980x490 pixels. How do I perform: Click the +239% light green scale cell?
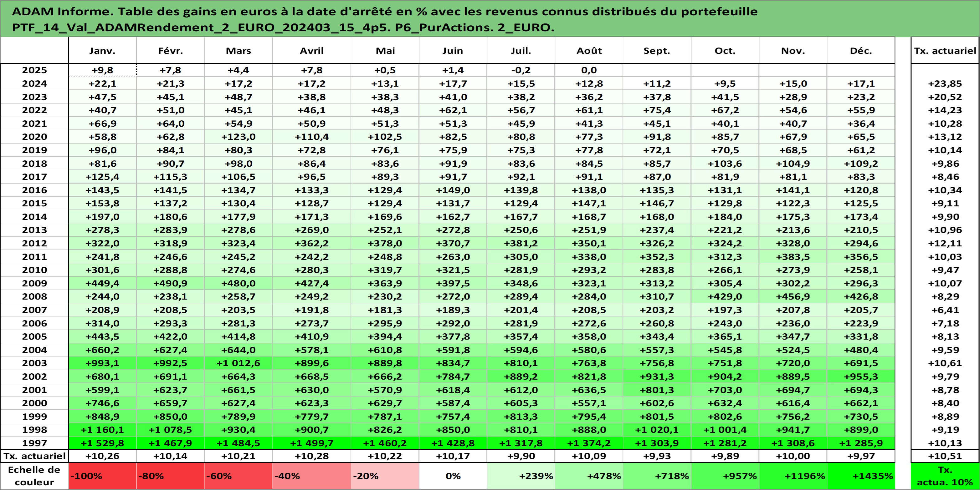pos(521,476)
